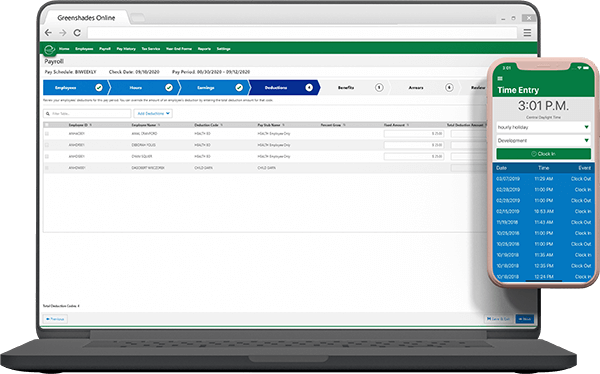Click the first row Fixed Amount field

[x=414, y=134]
